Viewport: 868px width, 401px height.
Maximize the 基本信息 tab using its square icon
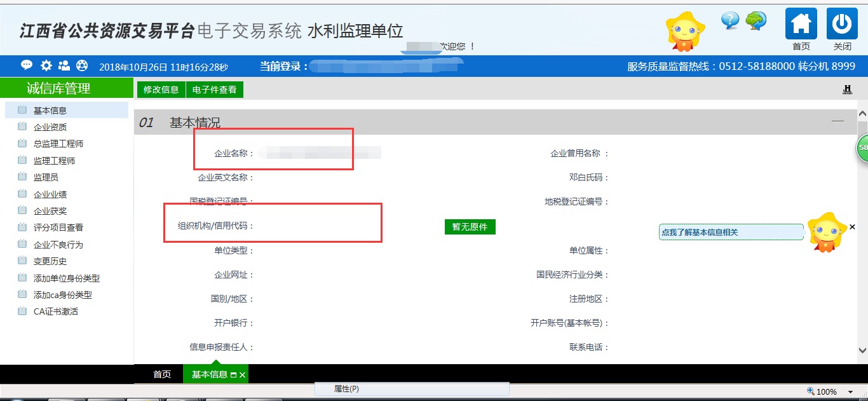pos(233,375)
